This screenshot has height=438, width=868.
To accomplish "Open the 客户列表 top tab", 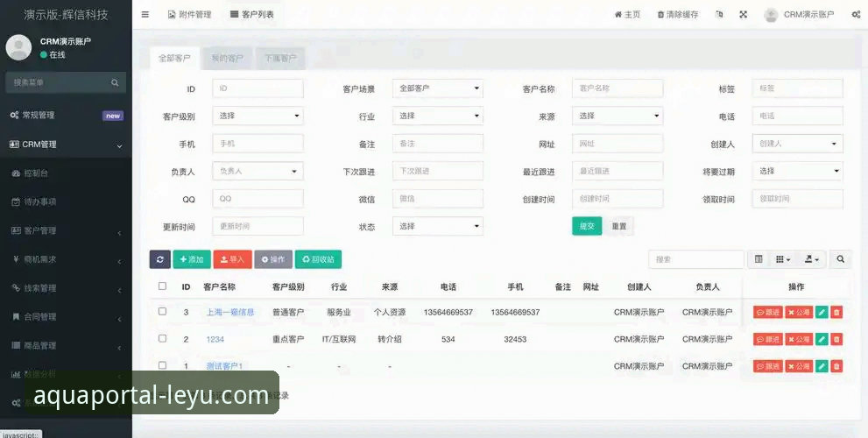I will (x=252, y=14).
